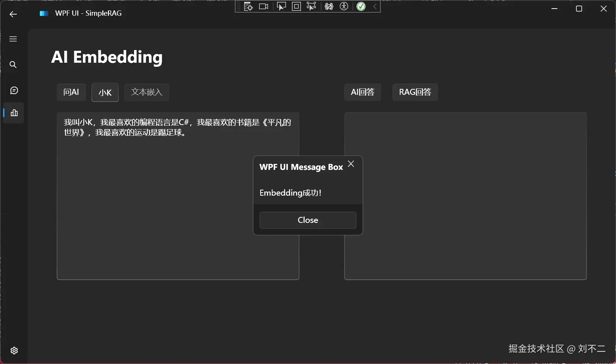Toggle Track Focused Element debug tool
Screen dimensions: 616x364
(311, 7)
